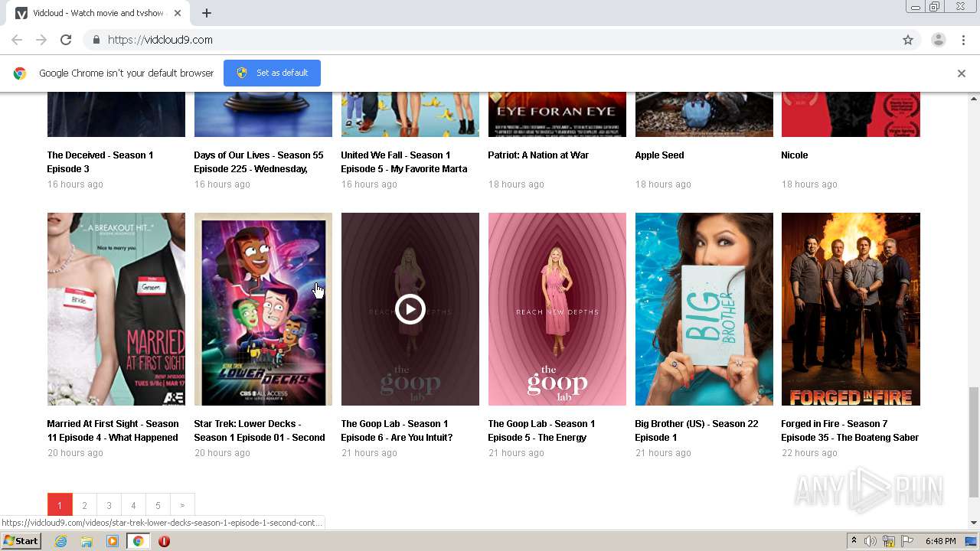
Task: Open the network tray icon
Action: coord(889,541)
